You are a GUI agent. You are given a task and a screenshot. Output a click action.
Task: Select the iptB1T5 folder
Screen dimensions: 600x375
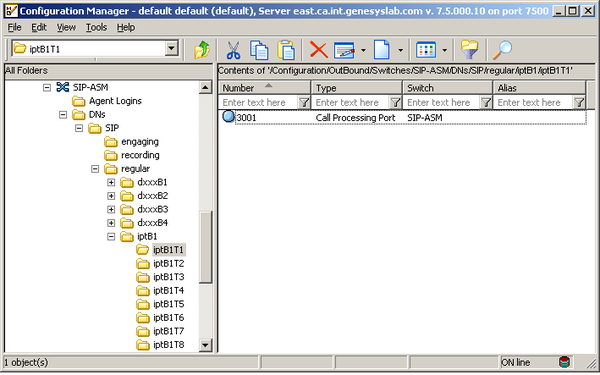point(168,304)
